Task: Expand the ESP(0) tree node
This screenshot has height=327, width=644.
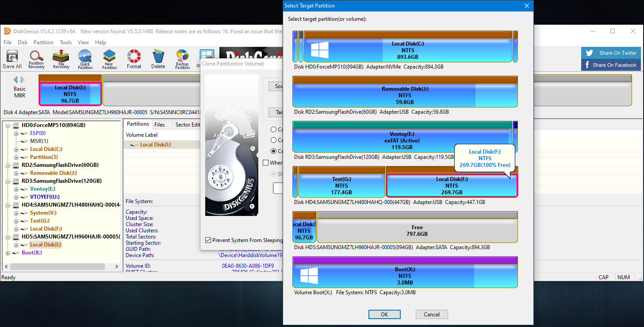Action: (16, 133)
